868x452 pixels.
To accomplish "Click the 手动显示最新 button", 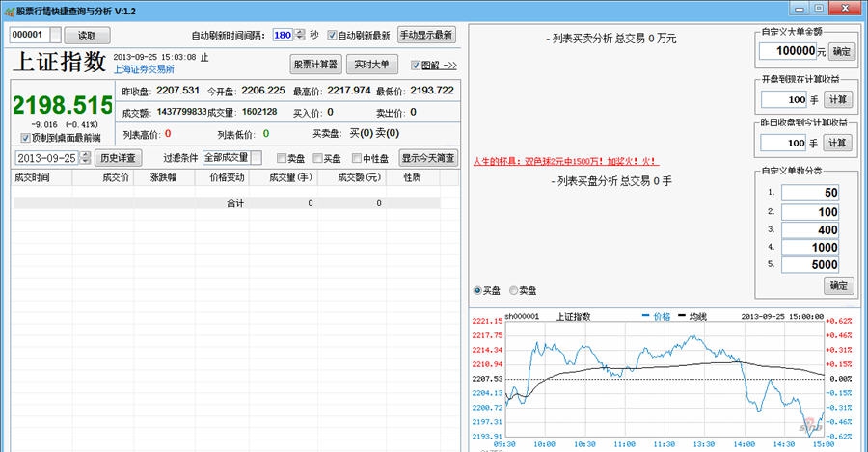I will 425,35.
